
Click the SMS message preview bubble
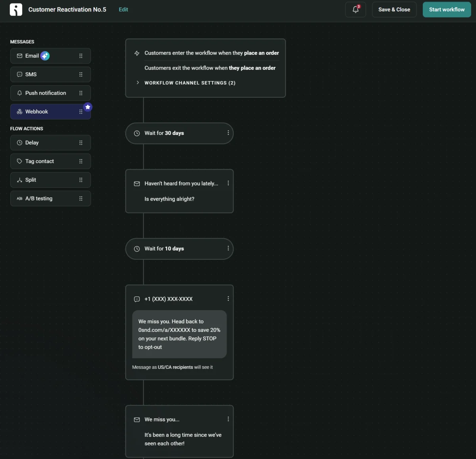179,334
